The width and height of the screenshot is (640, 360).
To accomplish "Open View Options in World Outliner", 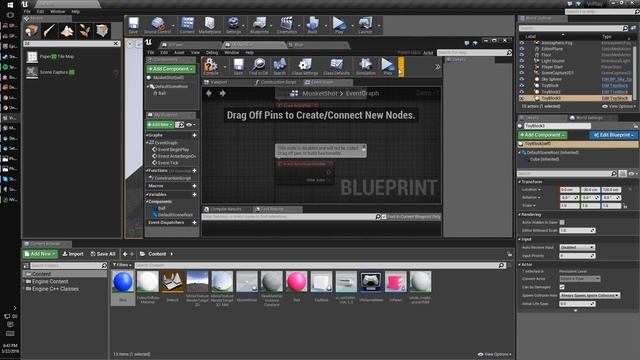I will [619, 106].
